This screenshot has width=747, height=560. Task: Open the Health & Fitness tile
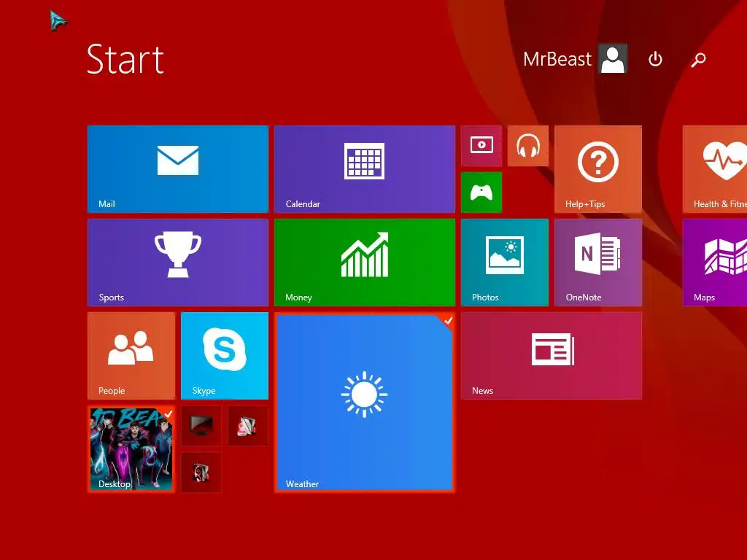715,169
